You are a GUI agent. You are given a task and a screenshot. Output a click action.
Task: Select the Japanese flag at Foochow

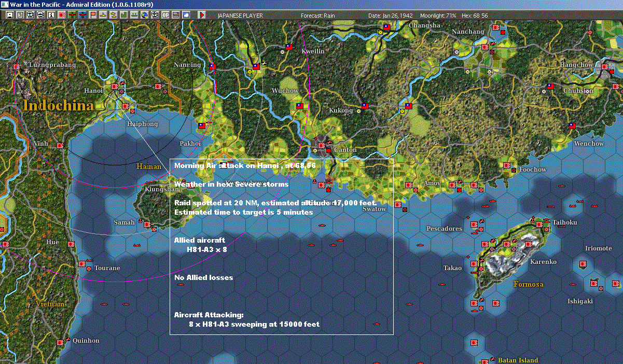pyautogui.click(x=507, y=165)
